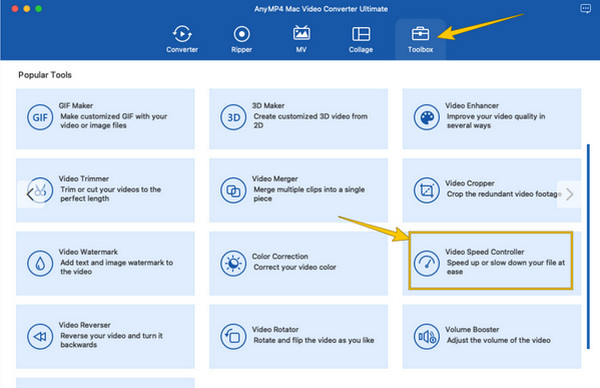Viewport: 600px width, 388px height.
Task: Click 'Correct your video color' text
Action: (x=295, y=267)
